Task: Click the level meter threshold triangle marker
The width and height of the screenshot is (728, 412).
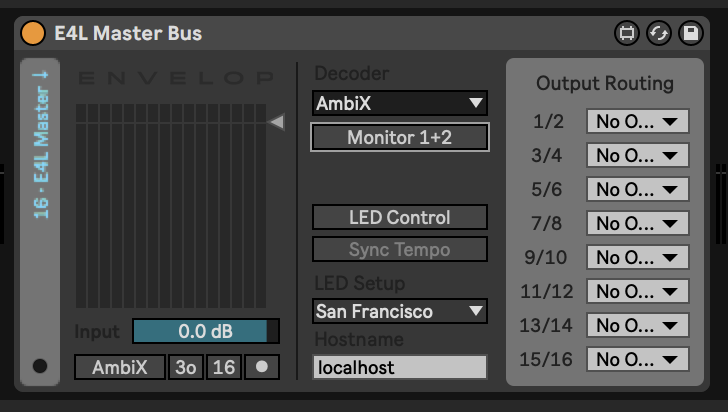Action: coord(277,122)
